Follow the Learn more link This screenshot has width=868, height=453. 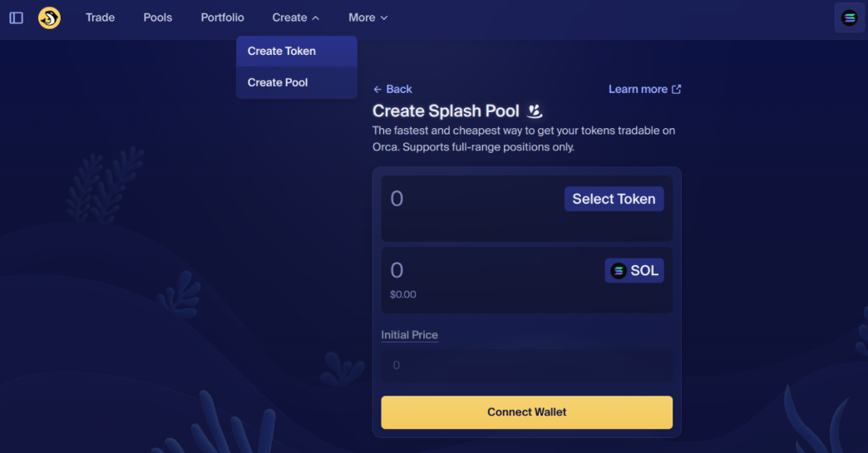[638, 89]
